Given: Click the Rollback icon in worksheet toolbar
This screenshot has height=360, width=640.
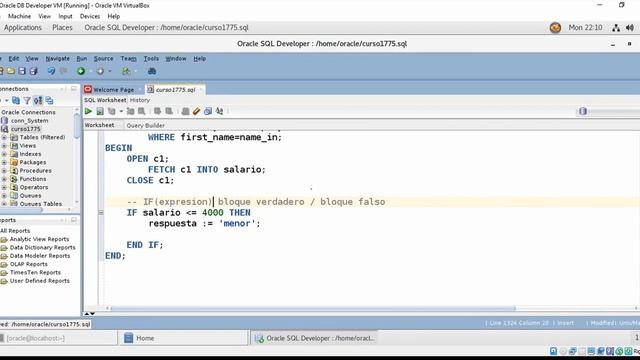Looking at the screenshot, I should pos(169,111).
